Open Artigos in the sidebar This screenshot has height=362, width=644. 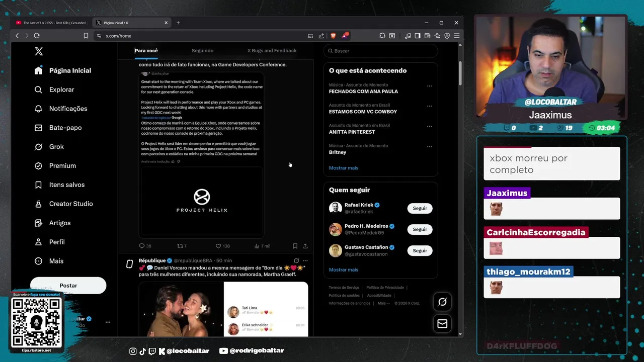52,223
